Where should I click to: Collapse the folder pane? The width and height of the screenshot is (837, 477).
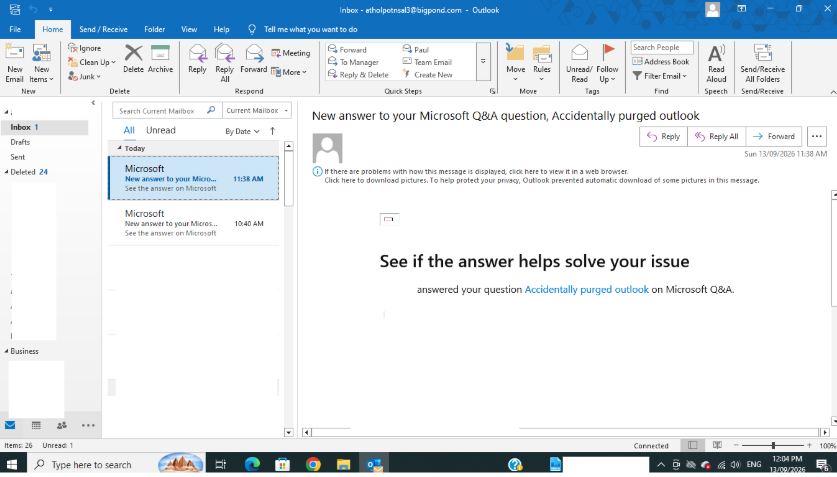[93, 102]
